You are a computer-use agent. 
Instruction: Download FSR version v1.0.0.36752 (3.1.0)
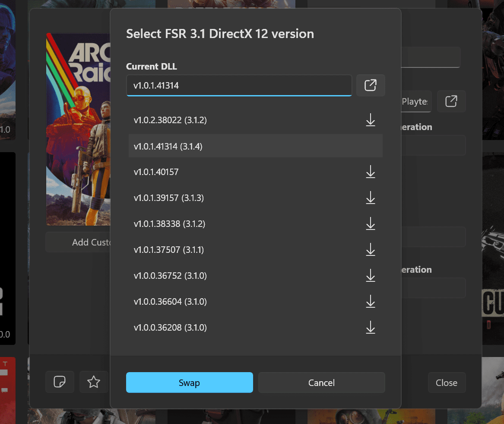370,276
